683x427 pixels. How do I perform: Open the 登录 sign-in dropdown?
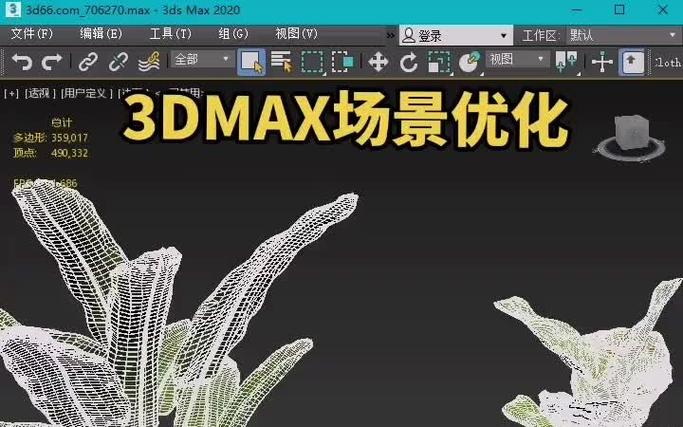tap(456, 35)
